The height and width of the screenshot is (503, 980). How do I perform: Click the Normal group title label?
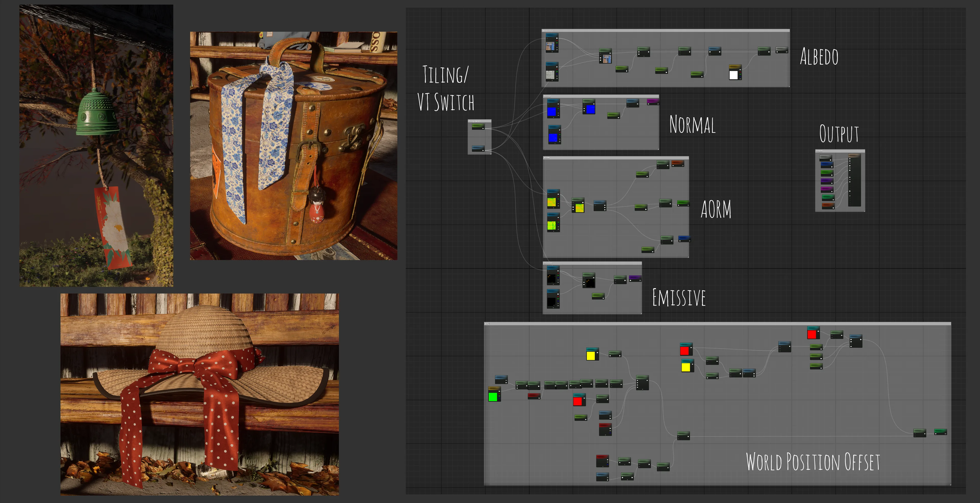(x=692, y=124)
